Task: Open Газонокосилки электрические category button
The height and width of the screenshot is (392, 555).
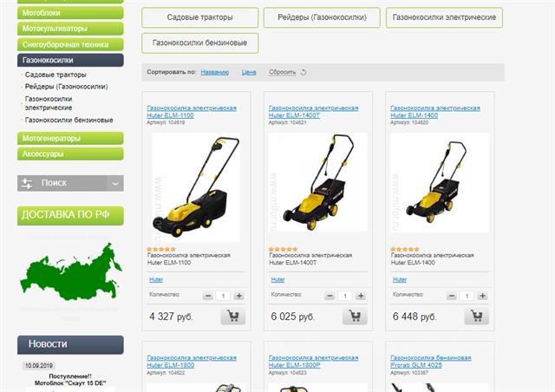Action: click(x=444, y=17)
